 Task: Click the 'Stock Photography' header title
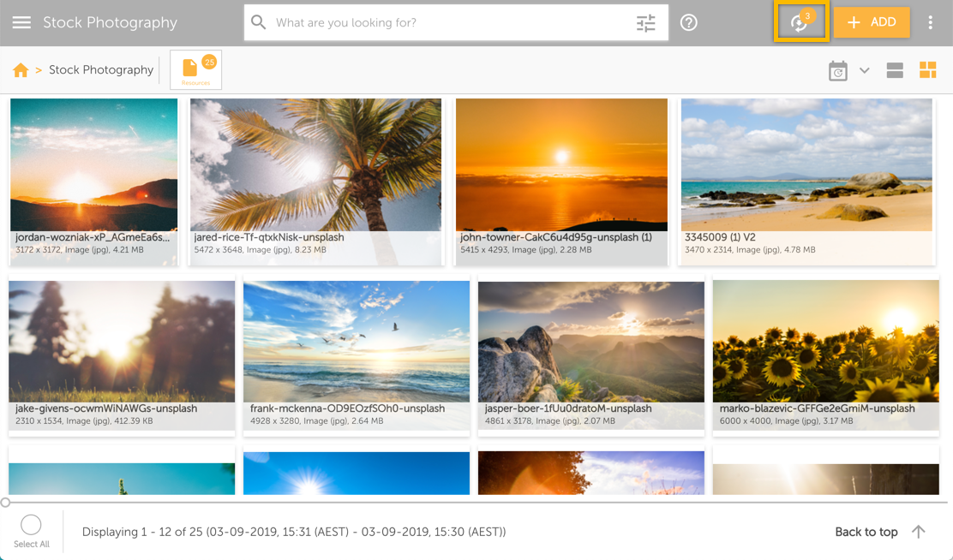coord(110,22)
